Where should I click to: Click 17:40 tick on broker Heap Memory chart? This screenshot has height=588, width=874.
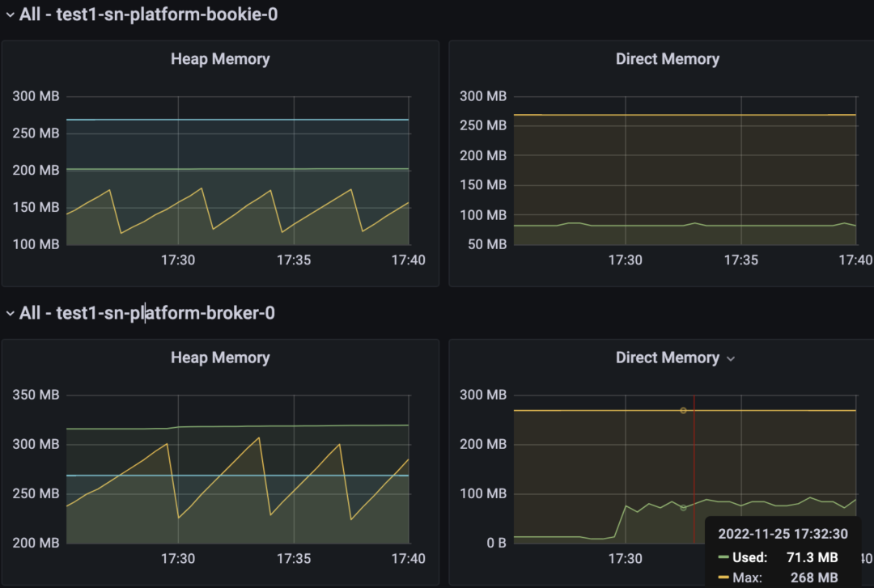pyautogui.click(x=408, y=559)
